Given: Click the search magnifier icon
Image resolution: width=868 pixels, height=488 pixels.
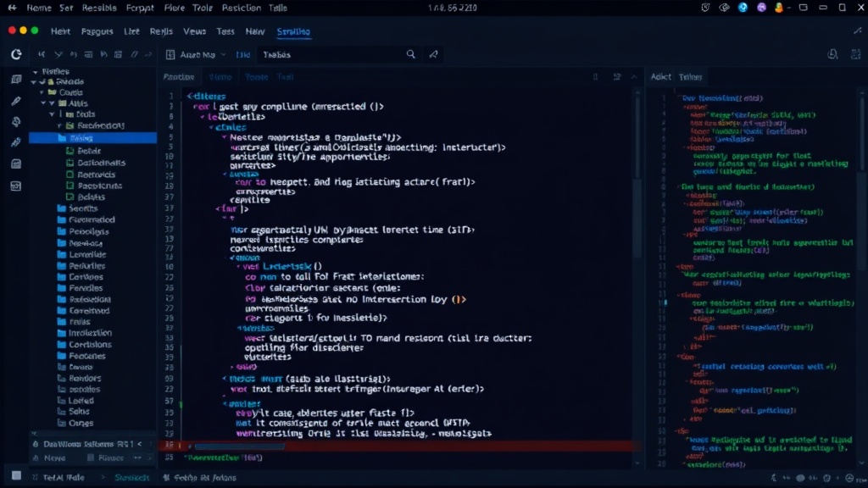Looking at the screenshot, I should click(x=411, y=54).
